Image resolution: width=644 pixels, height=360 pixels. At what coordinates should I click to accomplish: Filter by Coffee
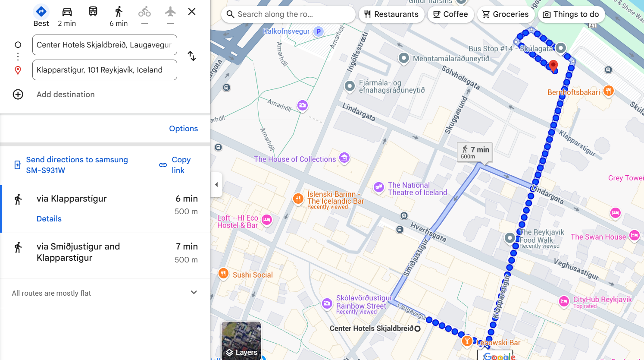pyautogui.click(x=450, y=14)
